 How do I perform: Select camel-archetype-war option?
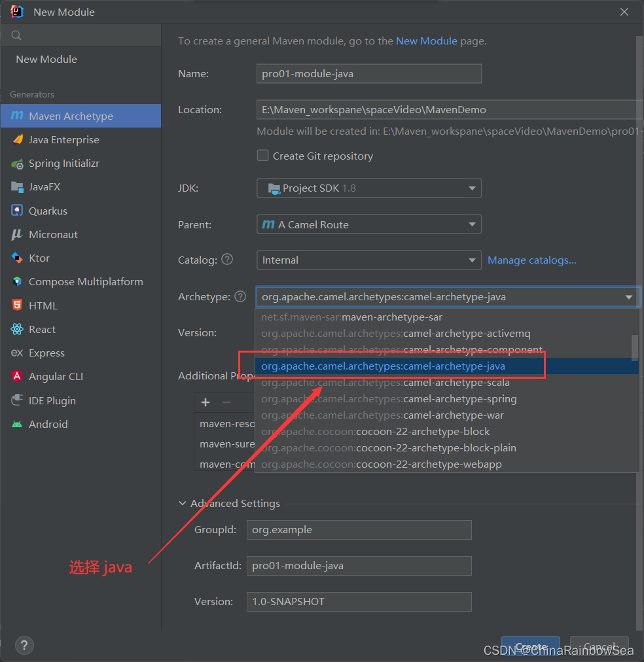click(447, 415)
